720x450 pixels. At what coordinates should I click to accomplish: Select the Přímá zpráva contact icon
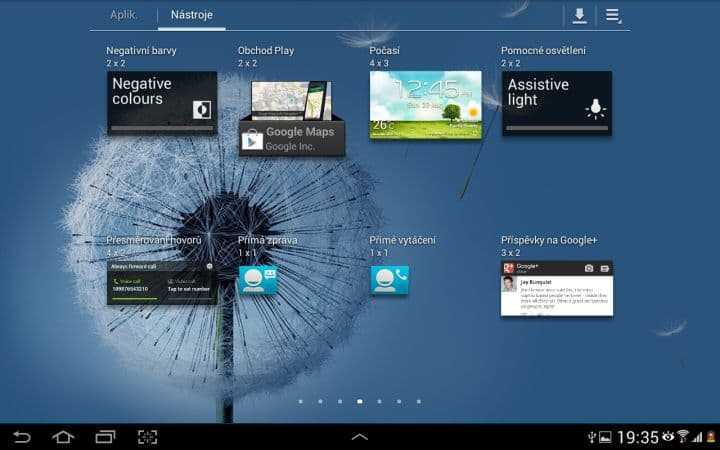point(257,279)
